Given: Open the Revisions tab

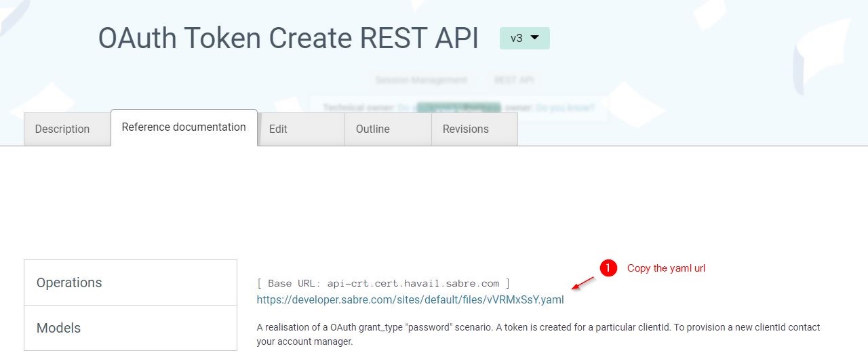Looking at the screenshot, I should click(x=475, y=129).
